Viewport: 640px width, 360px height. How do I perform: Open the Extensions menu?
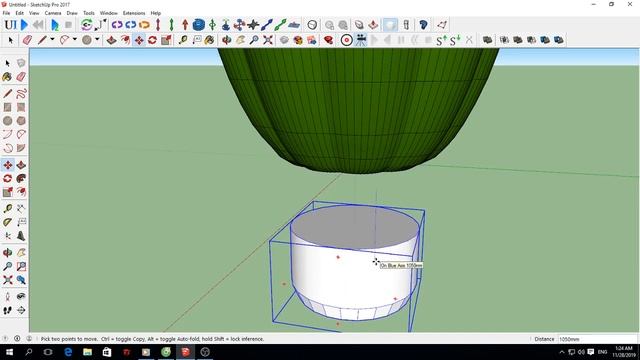(x=134, y=13)
